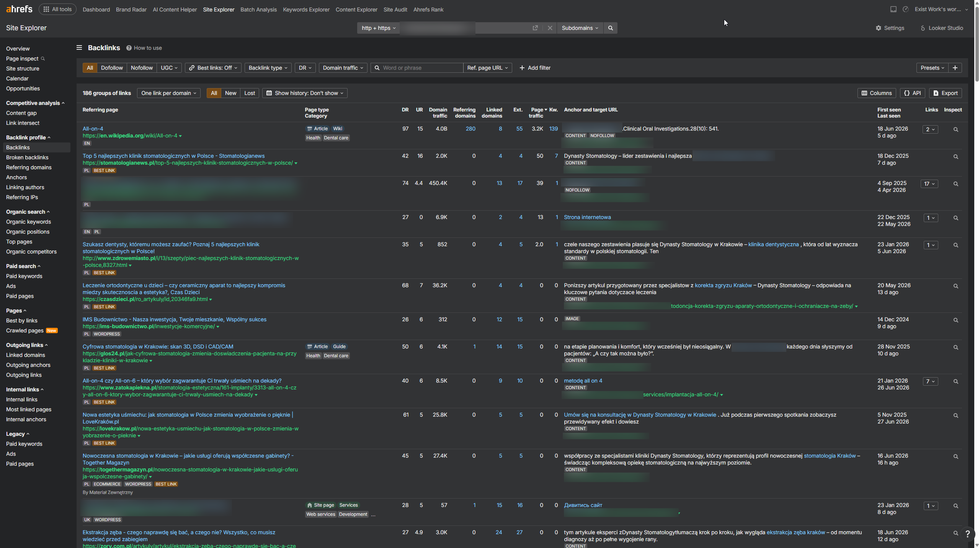Select the All link type filter
The image size is (980, 548).
click(x=90, y=68)
